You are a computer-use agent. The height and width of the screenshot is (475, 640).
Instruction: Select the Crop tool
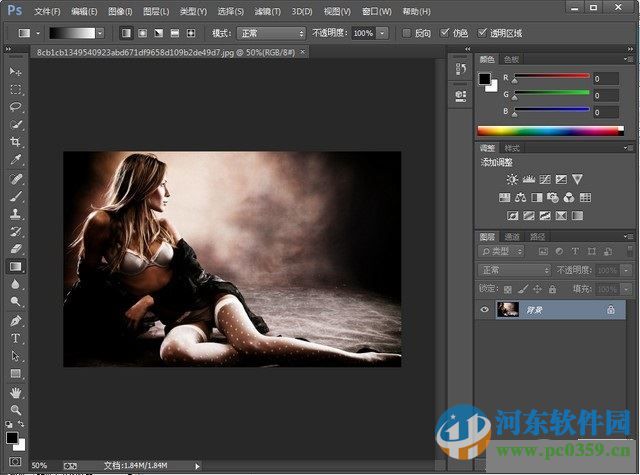[15, 142]
